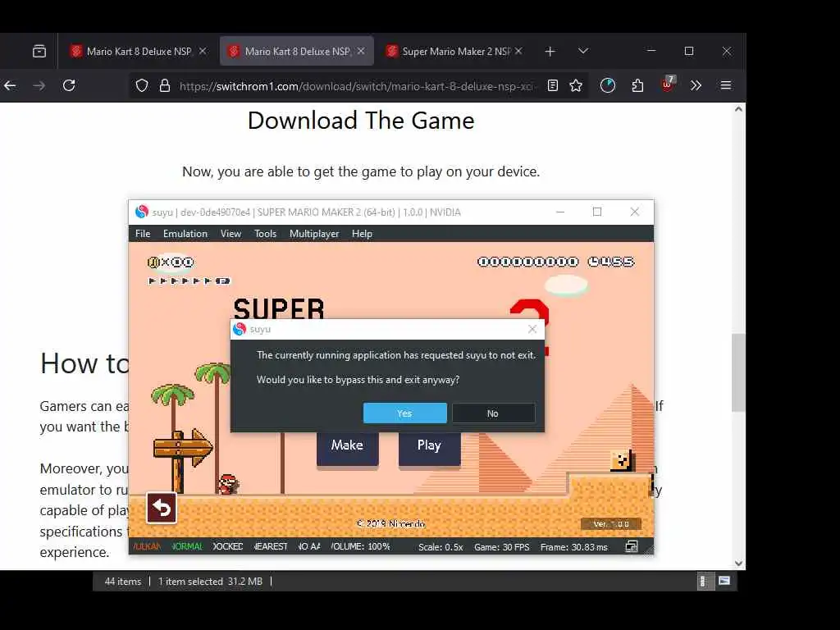Open the suyu Tools menu
This screenshot has width=840, height=630.
[265, 234]
